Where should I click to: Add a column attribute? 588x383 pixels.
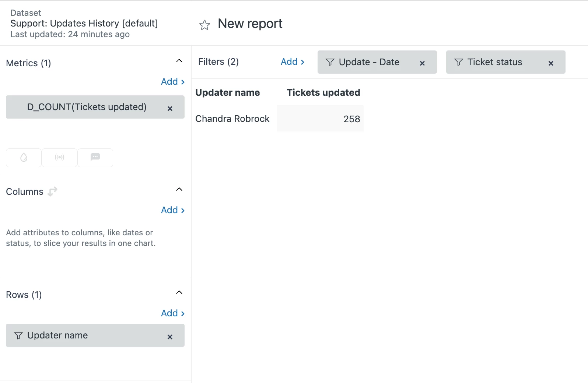172,210
